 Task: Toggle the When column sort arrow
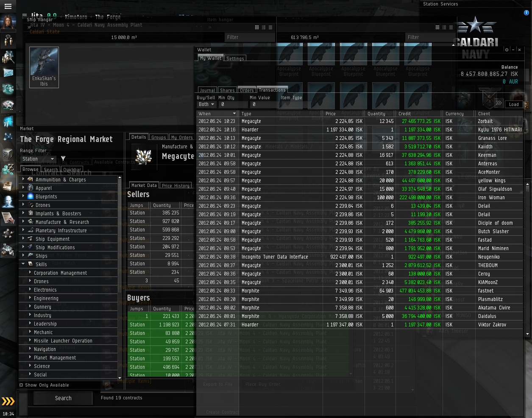[x=234, y=114]
